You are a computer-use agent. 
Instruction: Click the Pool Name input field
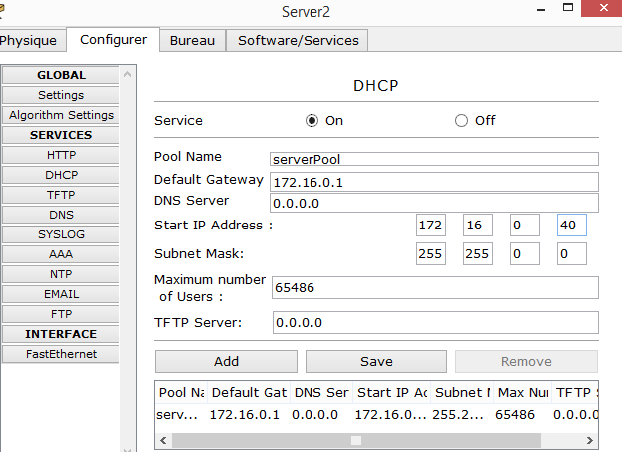[434, 159]
